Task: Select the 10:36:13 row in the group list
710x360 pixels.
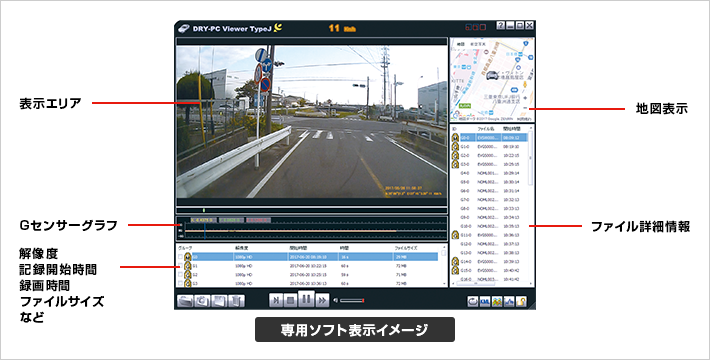Action: coord(308,283)
